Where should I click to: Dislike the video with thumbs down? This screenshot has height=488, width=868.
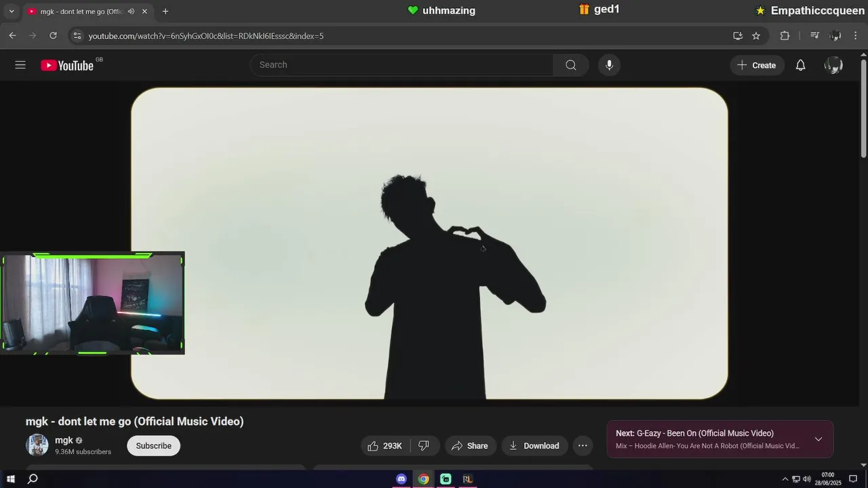point(425,445)
